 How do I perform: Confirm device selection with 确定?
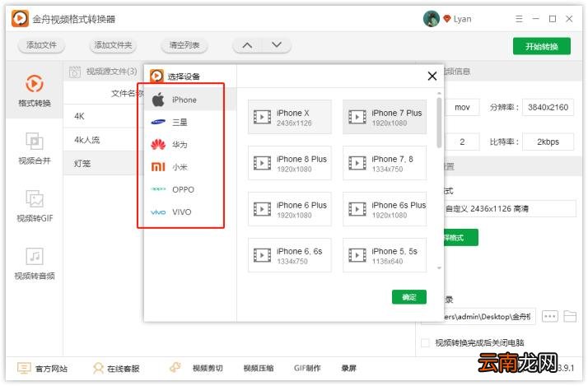click(409, 297)
